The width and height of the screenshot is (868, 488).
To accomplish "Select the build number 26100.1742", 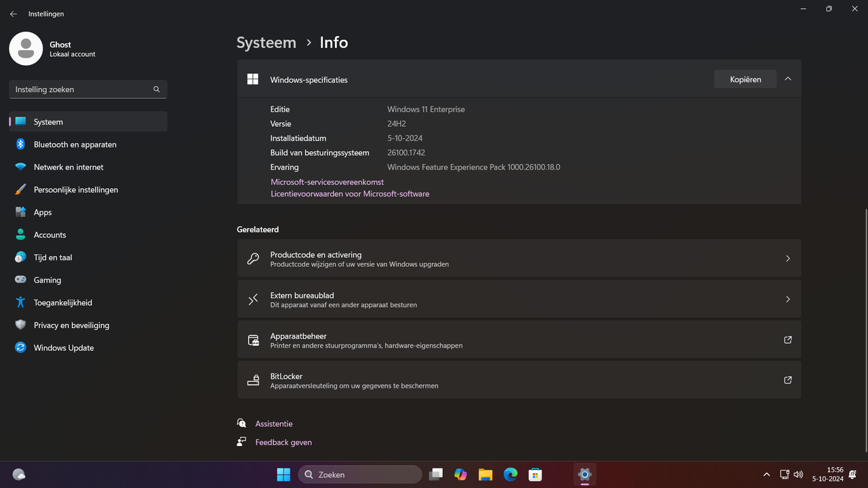I will click(x=406, y=152).
